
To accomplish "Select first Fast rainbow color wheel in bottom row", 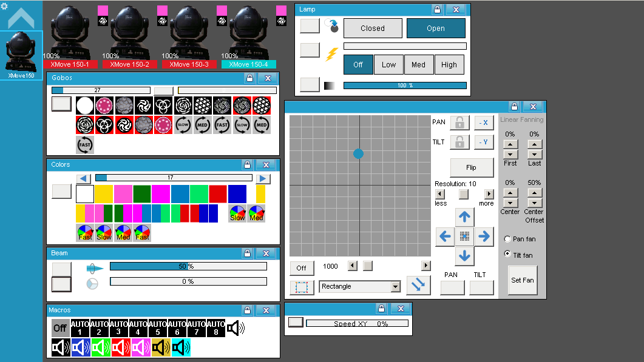I will 84,233.
